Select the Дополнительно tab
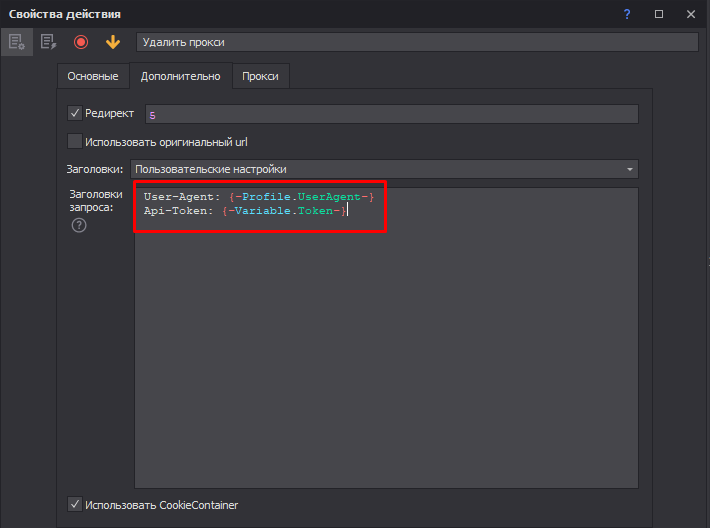Image resolution: width=710 pixels, height=528 pixels. pyautogui.click(x=180, y=76)
